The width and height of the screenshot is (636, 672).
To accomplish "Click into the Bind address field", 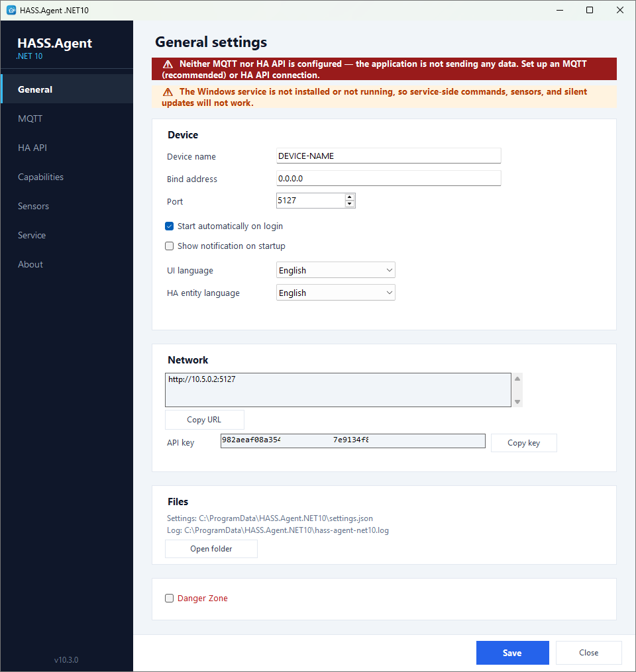I will coord(388,178).
